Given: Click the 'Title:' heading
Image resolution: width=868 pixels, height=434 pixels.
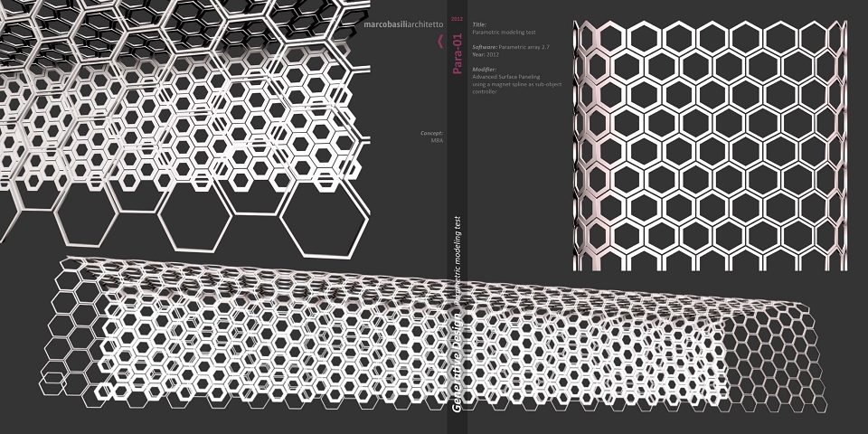Looking at the screenshot, I should coord(479,25).
